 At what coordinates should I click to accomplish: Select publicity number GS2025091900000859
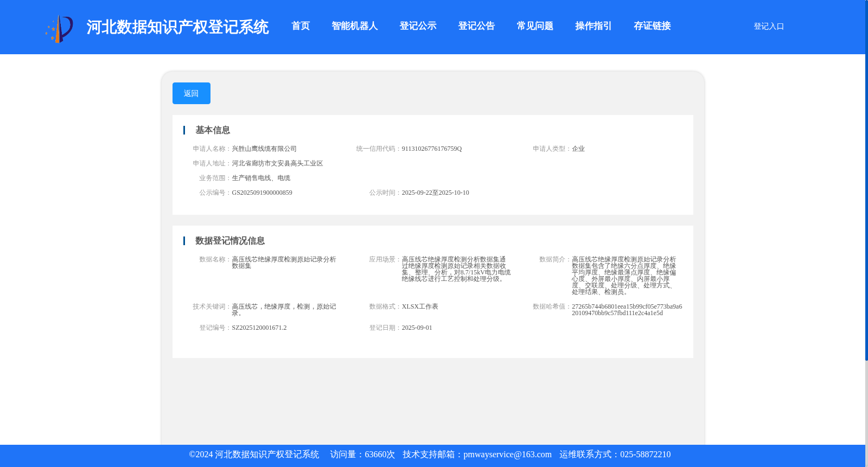point(262,193)
